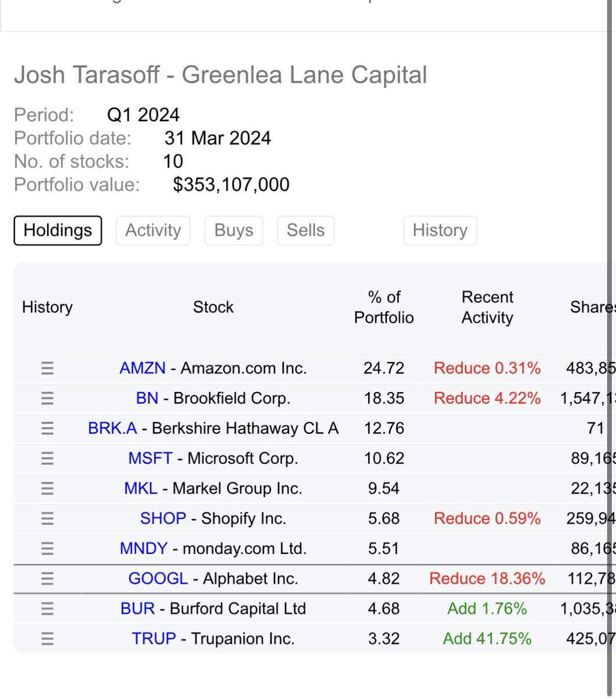Open the AMZN ticker link
Viewport: 616px width, 699px height.
(x=143, y=368)
